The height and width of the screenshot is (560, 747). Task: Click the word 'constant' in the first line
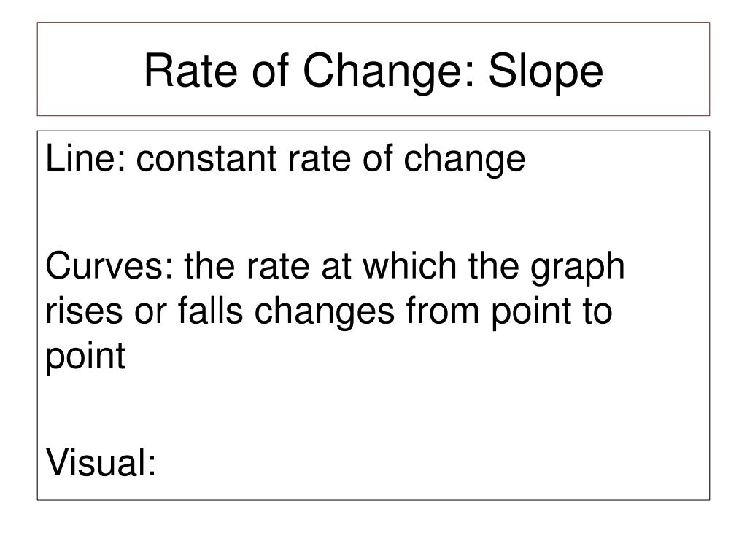tap(206, 159)
